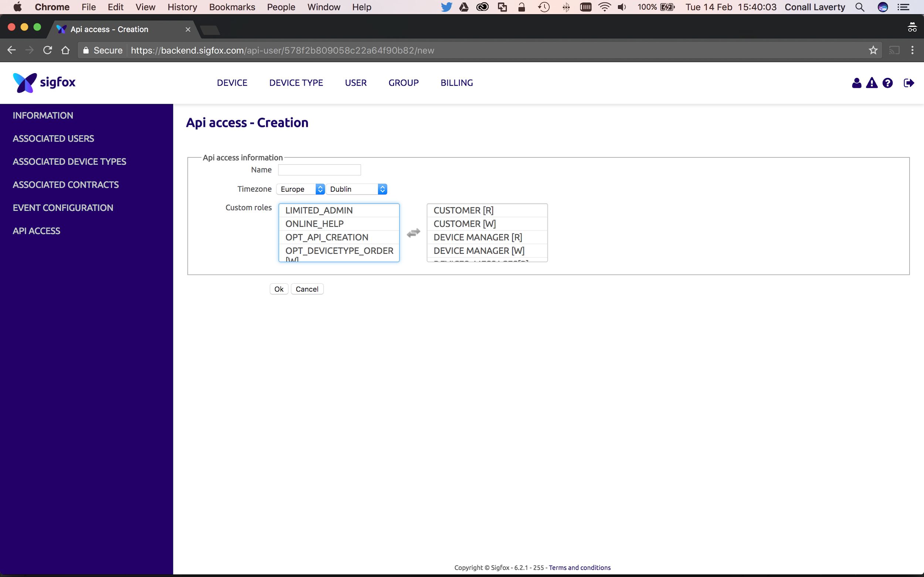Viewport: 924px width, 577px height.
Task: Click the secure padlock in address bar
Action: pyautogui.click(x=86, y=50)
